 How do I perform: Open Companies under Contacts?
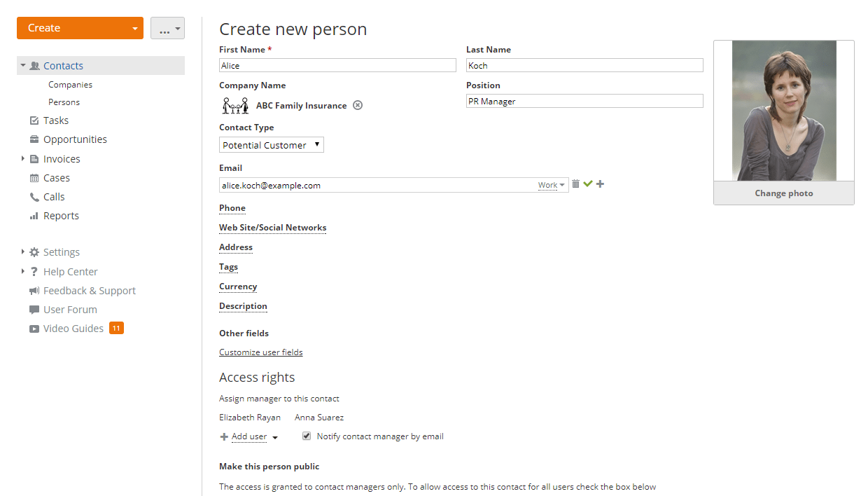pos(70,84)
